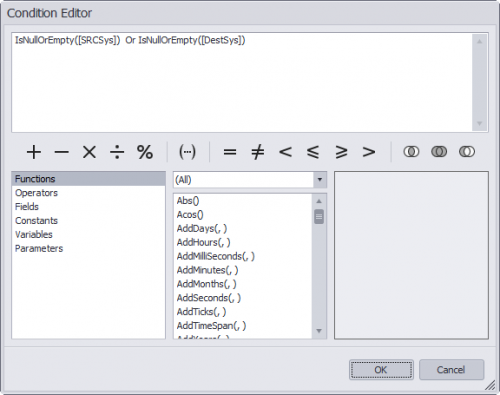Select the AddHours(, ) function
The width and height of the screenshot is (500, 395).
point(243,242)
